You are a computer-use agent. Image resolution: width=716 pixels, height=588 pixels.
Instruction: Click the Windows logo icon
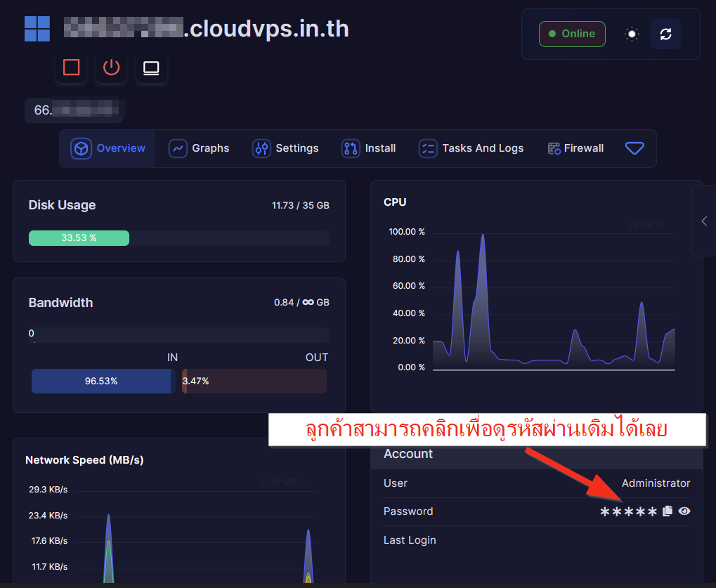click(37, 29)
